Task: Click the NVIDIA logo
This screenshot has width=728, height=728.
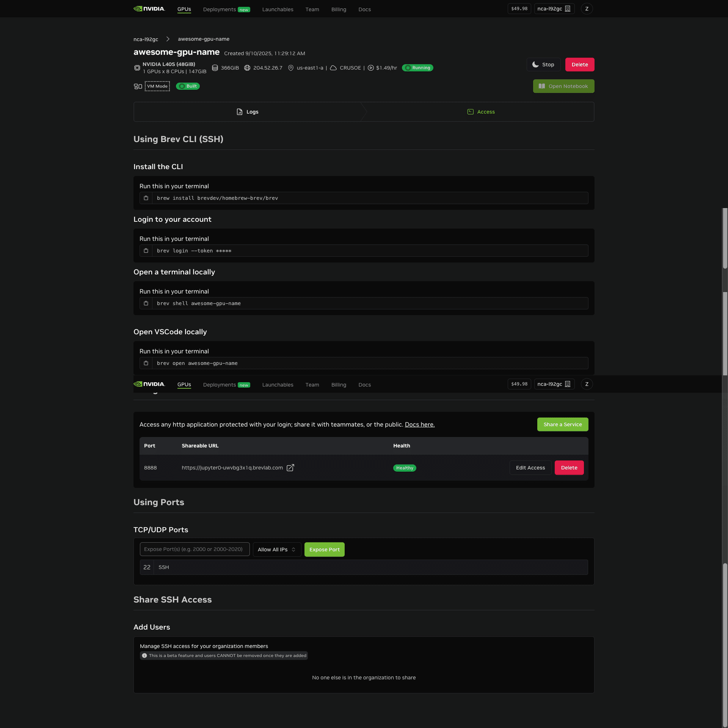Action: click(149, 8)
